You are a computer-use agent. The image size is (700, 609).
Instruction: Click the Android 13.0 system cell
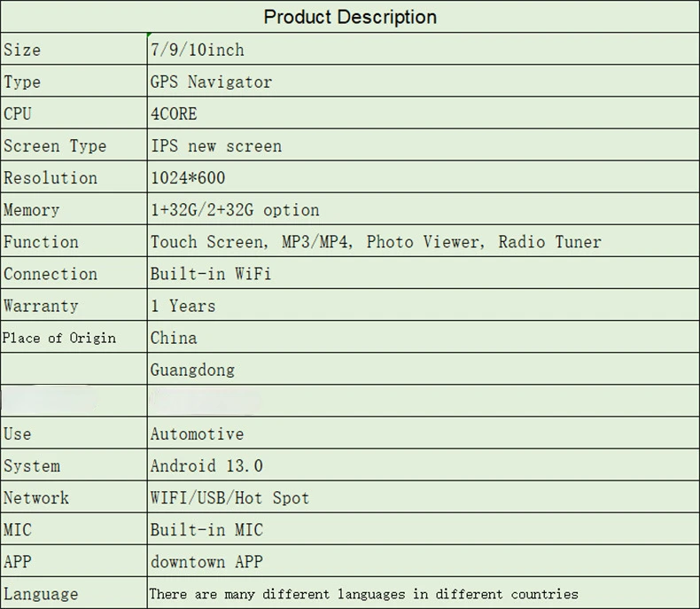[x=423, y=465]
